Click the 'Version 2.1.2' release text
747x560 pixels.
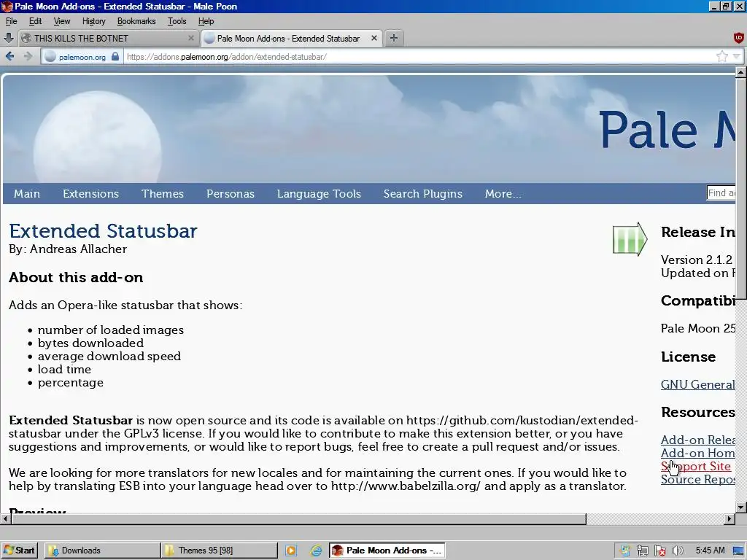coord(697,260)
